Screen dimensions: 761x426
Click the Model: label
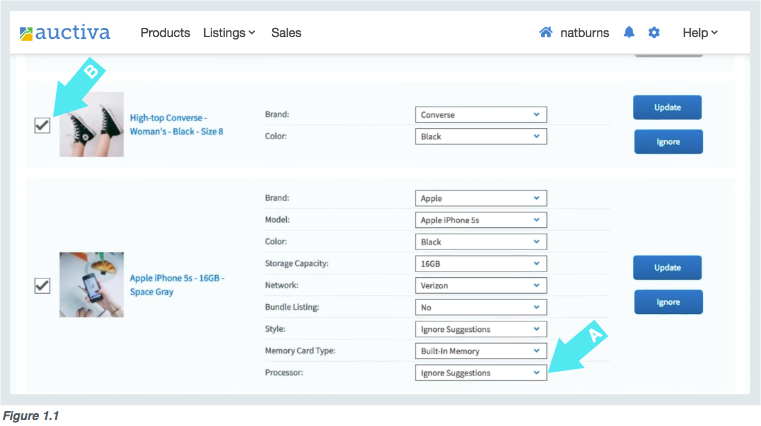click(277, 219)
